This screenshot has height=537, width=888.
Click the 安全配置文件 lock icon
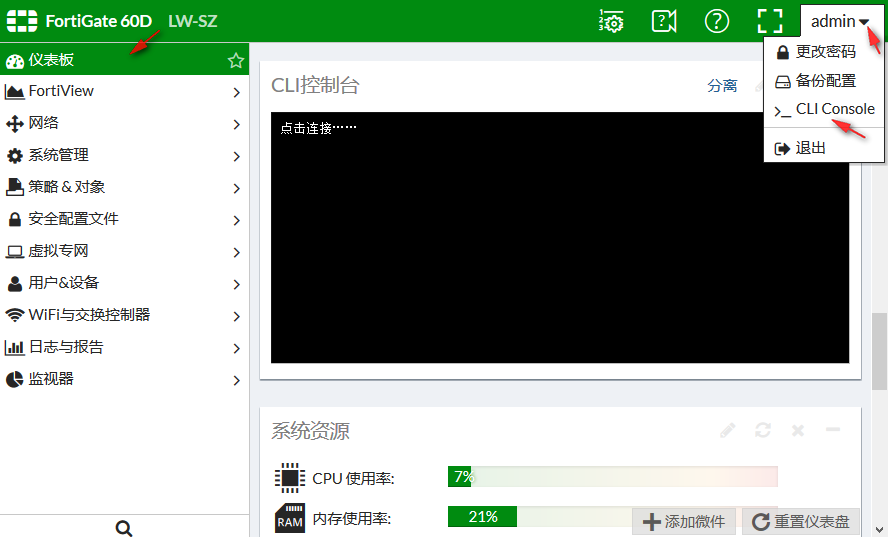pos(15,219)
